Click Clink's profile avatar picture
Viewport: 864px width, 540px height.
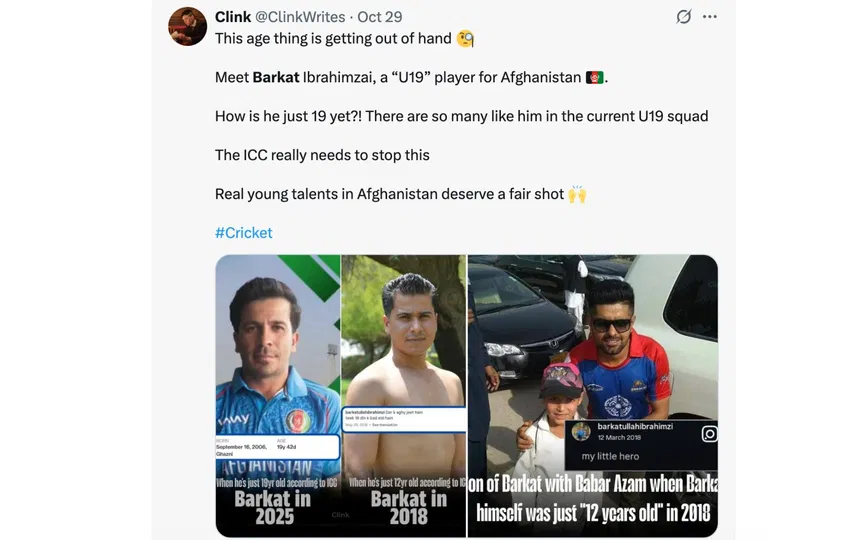pos(187,26)
